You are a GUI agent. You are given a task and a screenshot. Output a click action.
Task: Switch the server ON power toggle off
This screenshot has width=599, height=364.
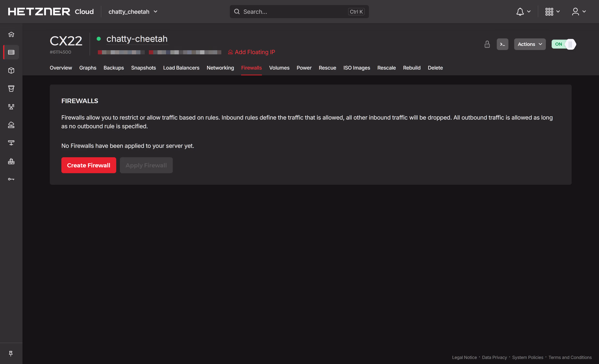(x=563, y=44)
